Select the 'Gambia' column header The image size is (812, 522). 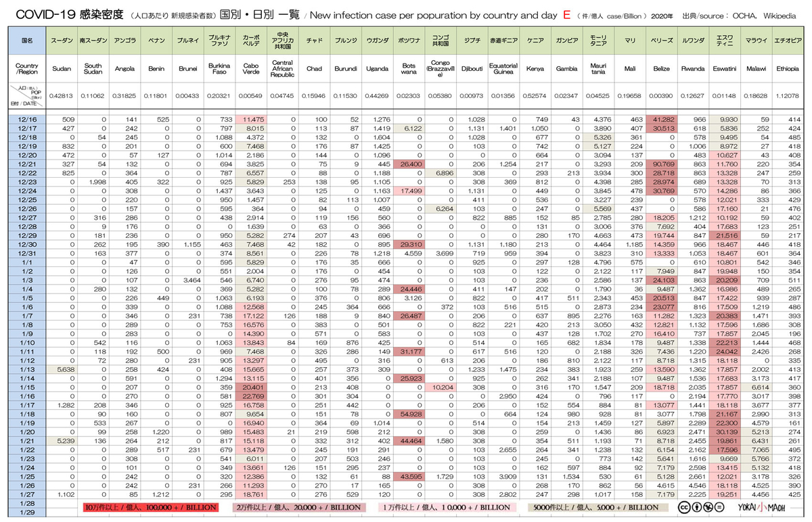[x=566, y=69]
